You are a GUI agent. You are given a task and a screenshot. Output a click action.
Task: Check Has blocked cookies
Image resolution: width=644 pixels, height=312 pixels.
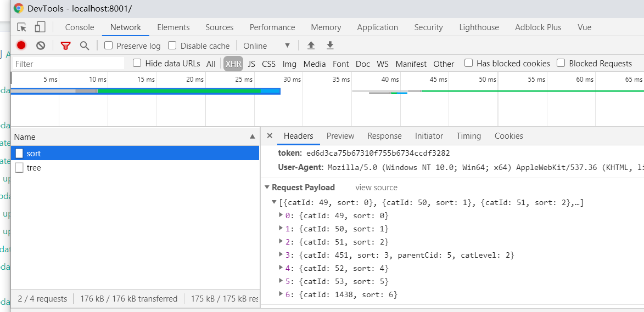pos(469,63)
